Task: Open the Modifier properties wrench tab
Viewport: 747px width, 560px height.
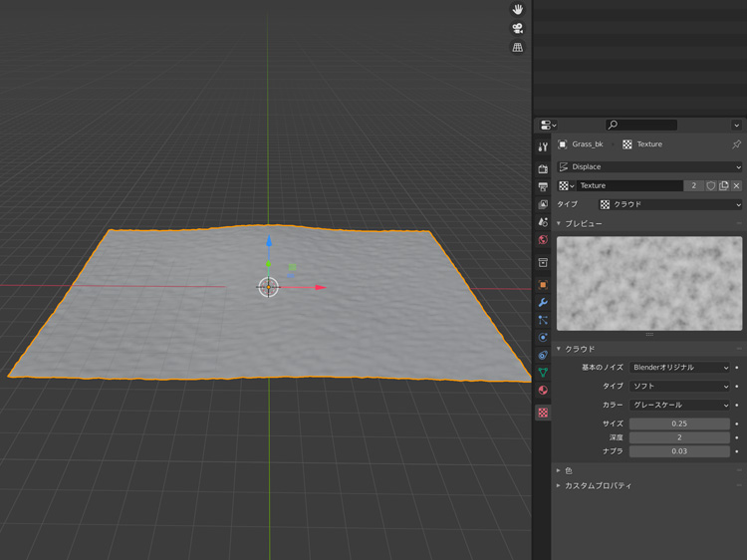Action: click(543, 302)
